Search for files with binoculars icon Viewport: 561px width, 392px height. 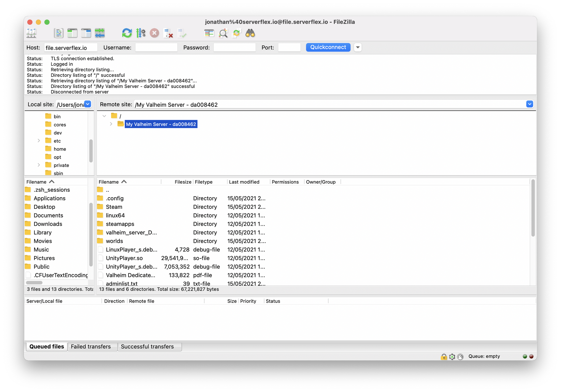pyautogui.click(x=250, y=33)
